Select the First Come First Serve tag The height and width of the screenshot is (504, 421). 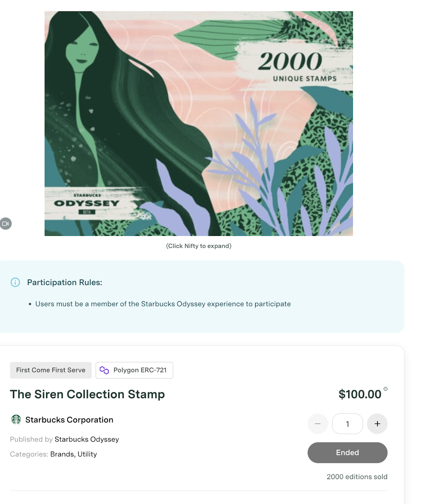51,370
